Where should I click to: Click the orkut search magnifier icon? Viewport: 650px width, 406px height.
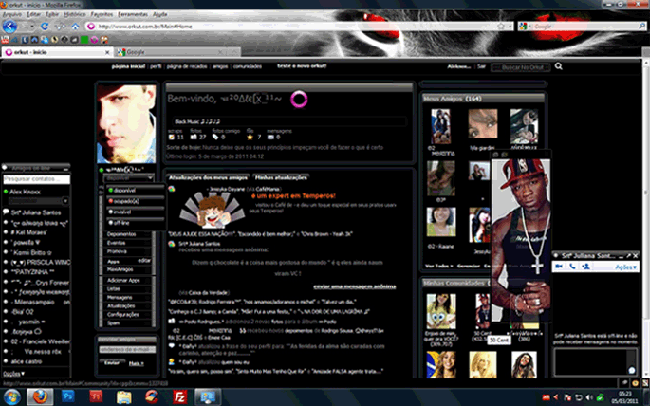(x=559, y=66)
